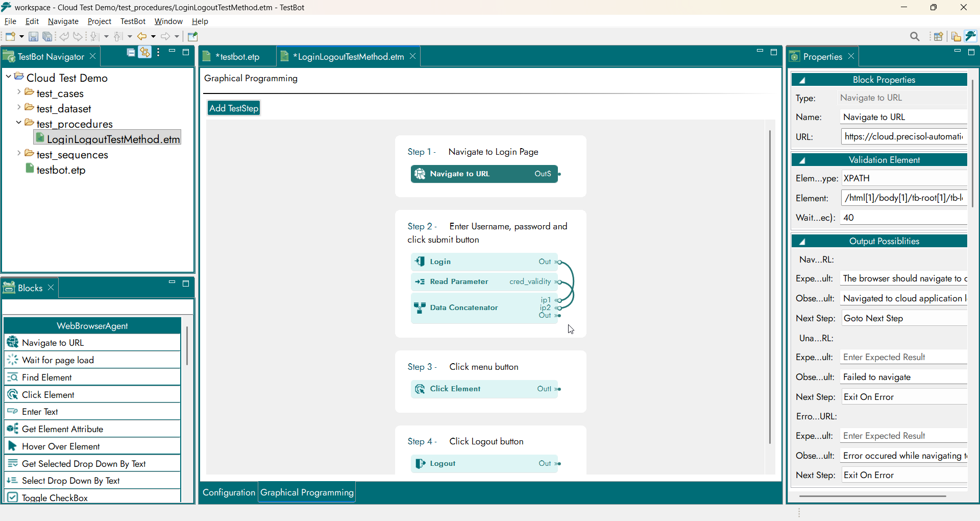The width and height of the screenshot is (980, 521).
Task: Collapse the test_procedures folder
Action: coord(19,123)
